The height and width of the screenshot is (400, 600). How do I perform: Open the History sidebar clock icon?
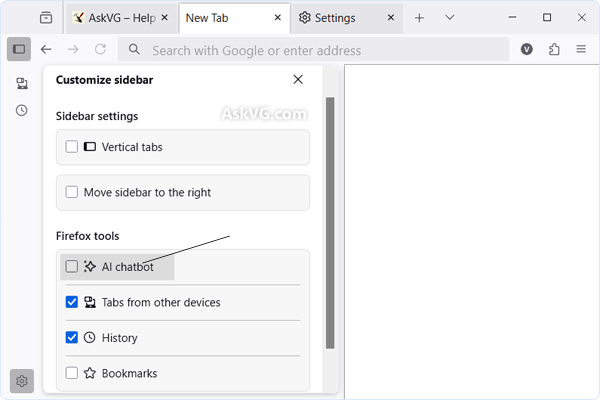pyautogui.click(x=21, y=110)
